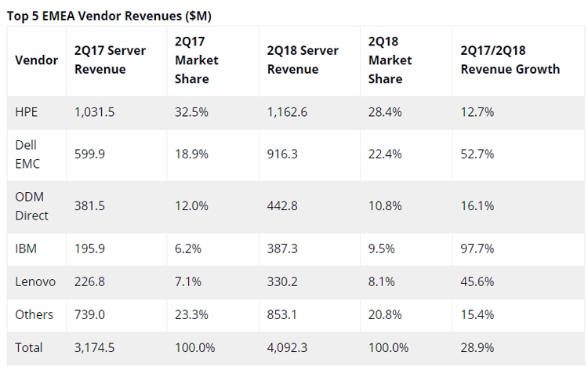
Task: Select Dell EMC's 2Q18 revenue 916.3
Action: point(282,154)
